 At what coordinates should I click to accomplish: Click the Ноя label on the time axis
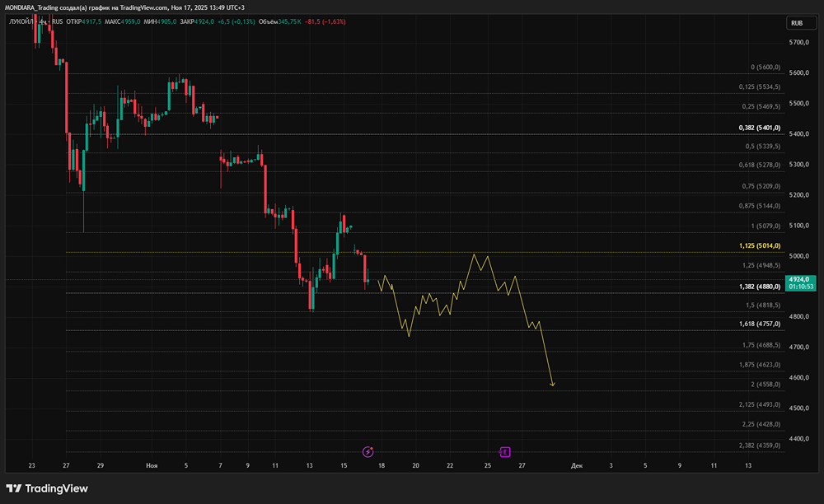pyautogui.click(x=152, y=465)
